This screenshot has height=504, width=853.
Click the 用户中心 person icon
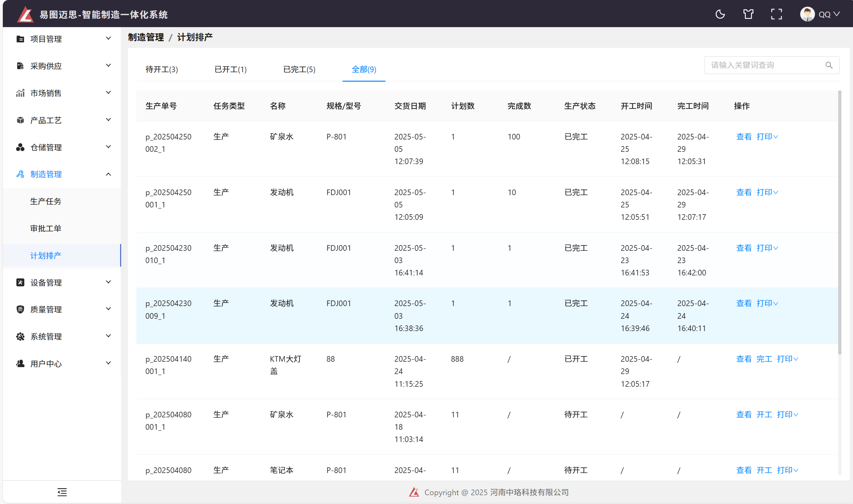click(x=20, y=363)
